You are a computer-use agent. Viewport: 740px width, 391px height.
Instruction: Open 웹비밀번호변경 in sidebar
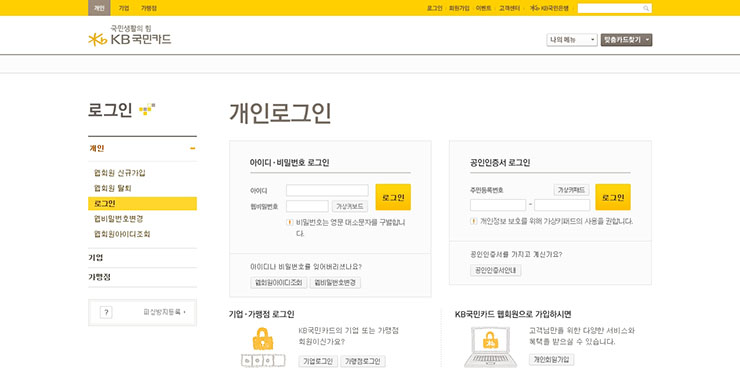tap(118, 219)
